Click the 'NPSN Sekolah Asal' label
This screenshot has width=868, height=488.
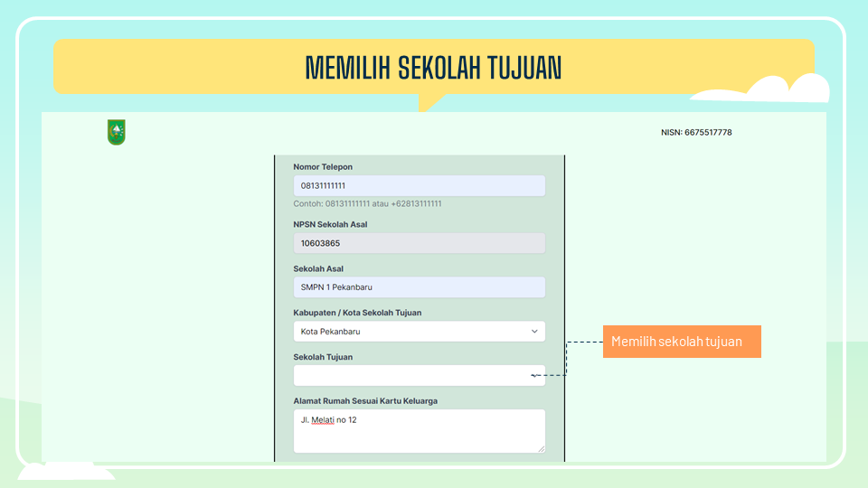(x=330, y=224)
